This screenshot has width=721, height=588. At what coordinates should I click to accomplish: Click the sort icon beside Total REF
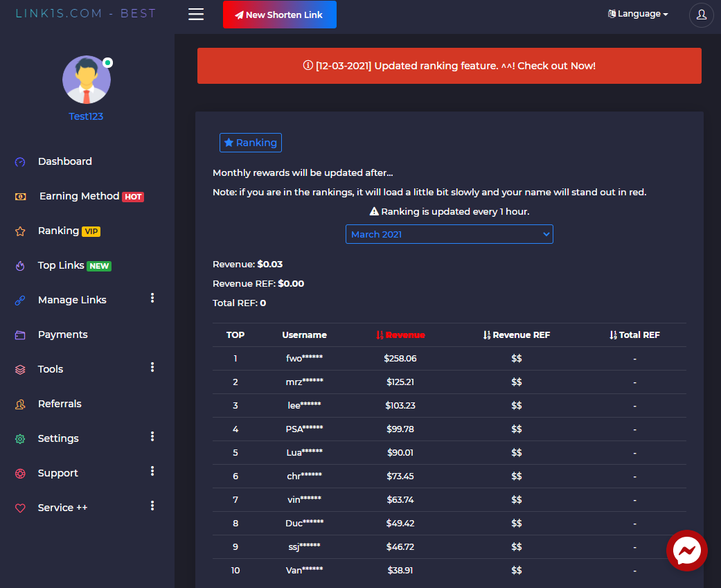click(613, 335)
